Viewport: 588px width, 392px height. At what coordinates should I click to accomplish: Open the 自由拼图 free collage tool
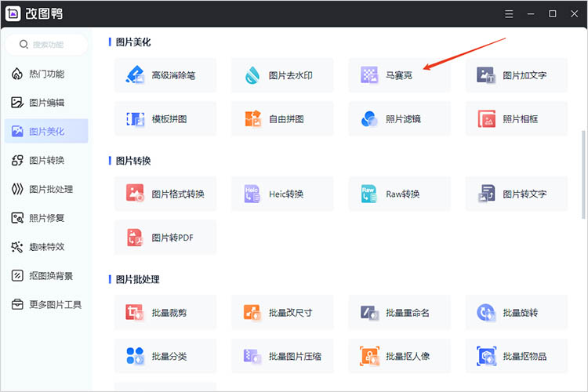coord(282,119)
